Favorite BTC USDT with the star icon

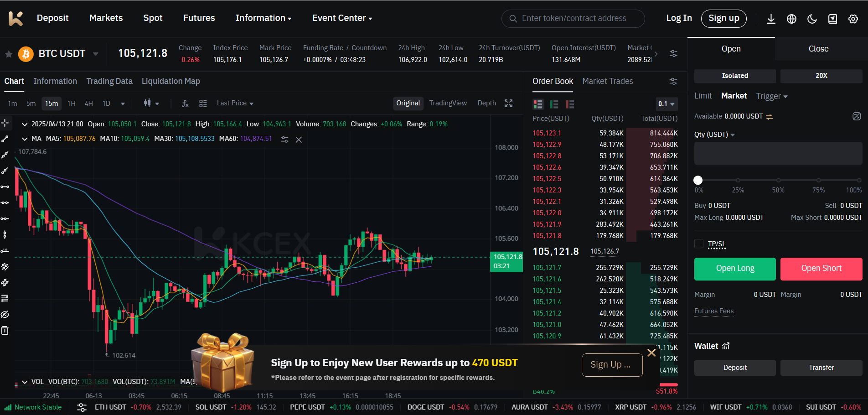(9, 54)
